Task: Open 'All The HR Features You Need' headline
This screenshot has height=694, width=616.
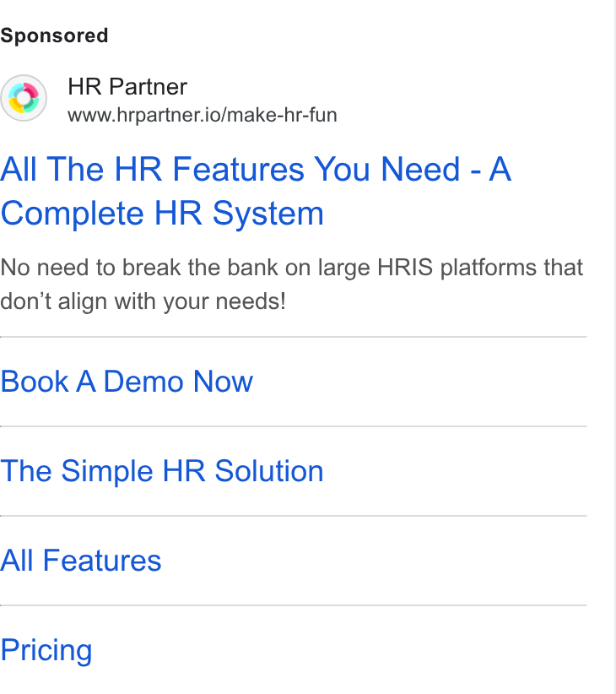Action: pyautogui.click(x=256, y=191)
